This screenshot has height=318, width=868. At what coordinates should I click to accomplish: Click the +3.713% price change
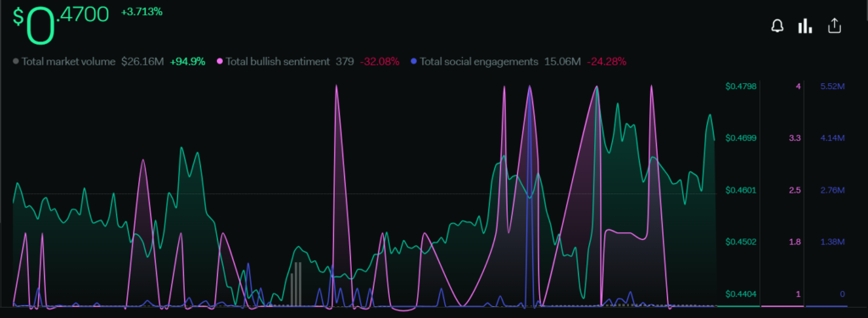click(x=142, y=12)
